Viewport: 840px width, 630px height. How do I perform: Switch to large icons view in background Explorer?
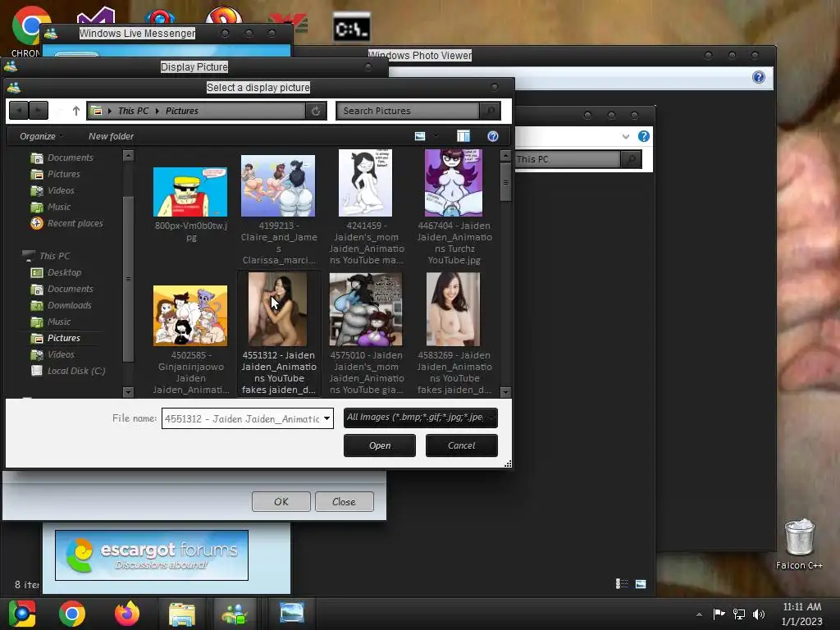click(x=641, y=583)
